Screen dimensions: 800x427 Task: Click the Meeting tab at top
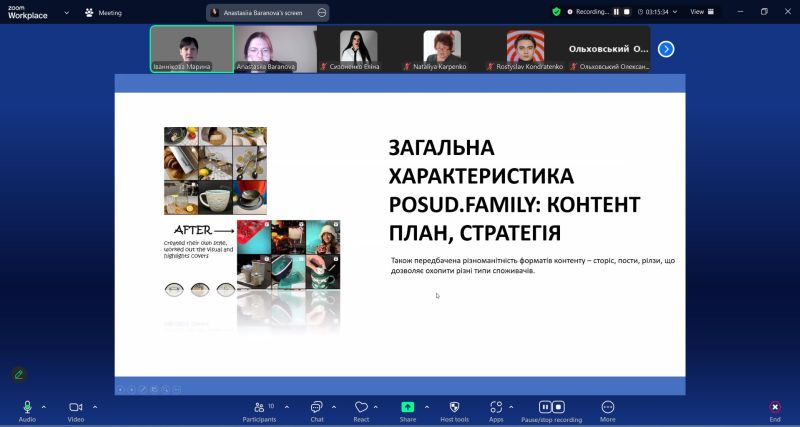(104, 13)
